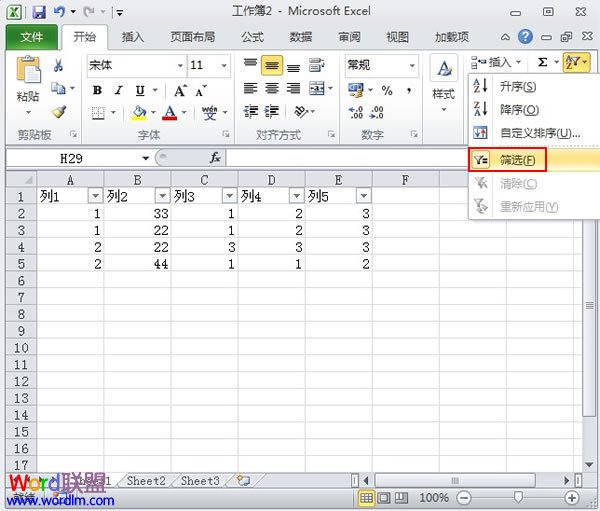Choose 筛选(F) in the sort menu

[517, 159]
